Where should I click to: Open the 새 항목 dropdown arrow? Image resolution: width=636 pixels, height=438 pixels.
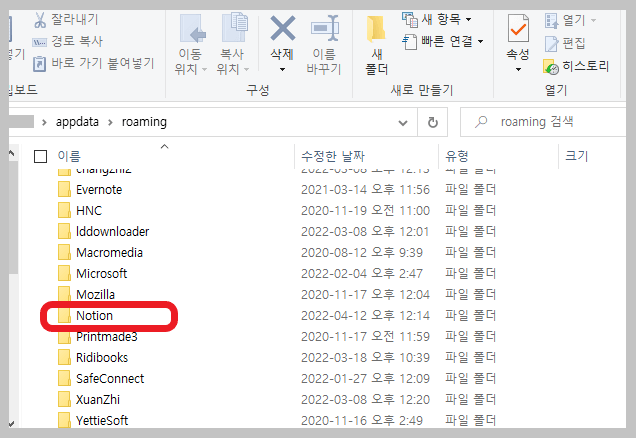click(468, 19)
